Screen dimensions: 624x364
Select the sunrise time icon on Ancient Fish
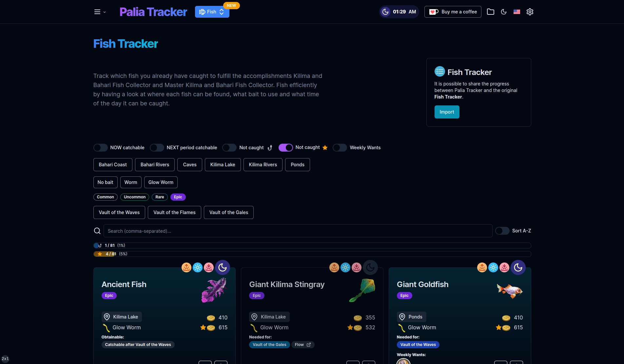click(186, 267)
